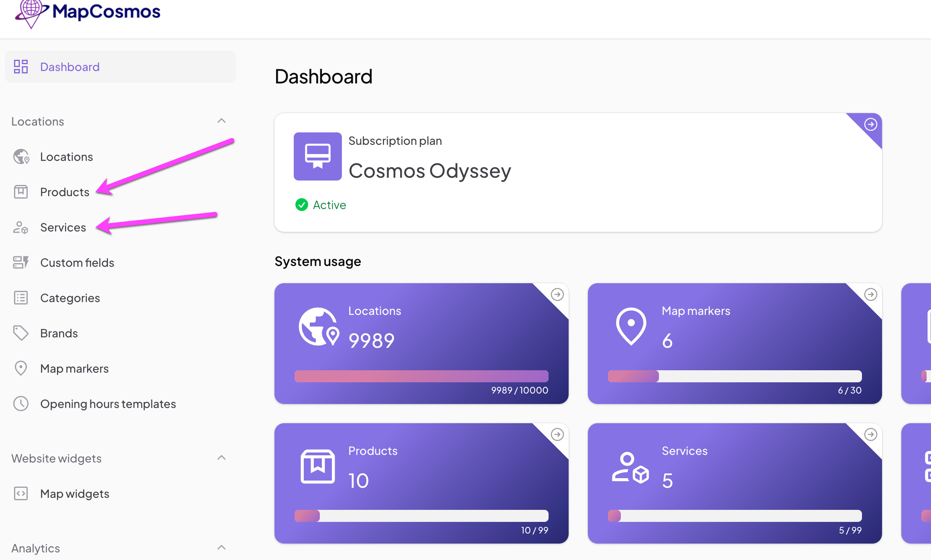Open the Locations usage card arrow
The image size is (931, 560).
pos(558,294)
